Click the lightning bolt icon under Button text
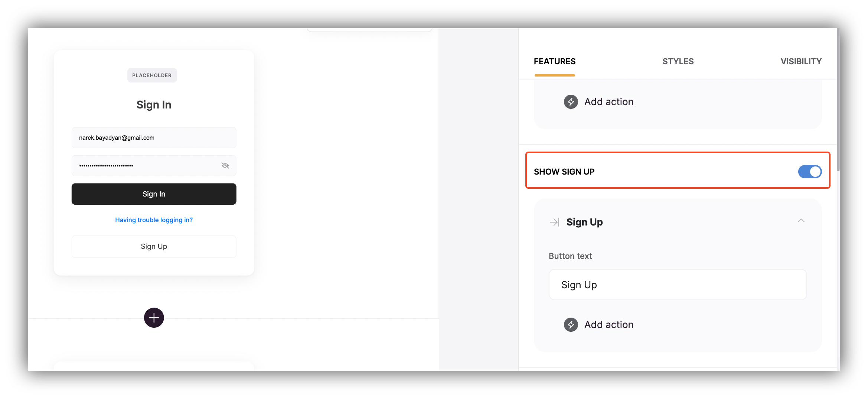This screenshot has height=399, width=868. [571, 324]
